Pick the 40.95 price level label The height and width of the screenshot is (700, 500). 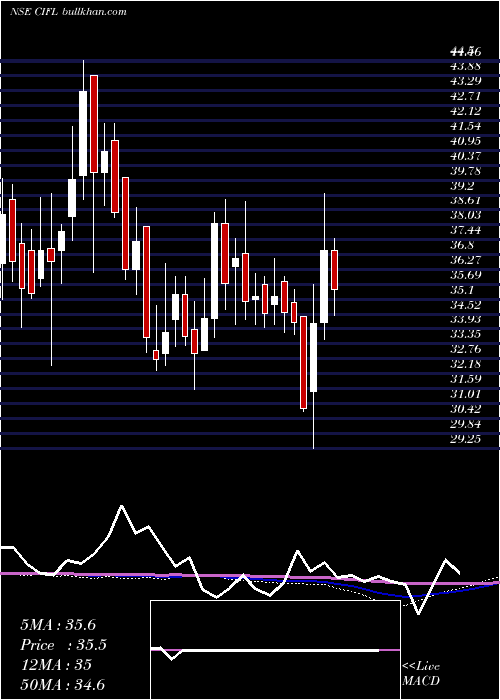click(466, 141)
